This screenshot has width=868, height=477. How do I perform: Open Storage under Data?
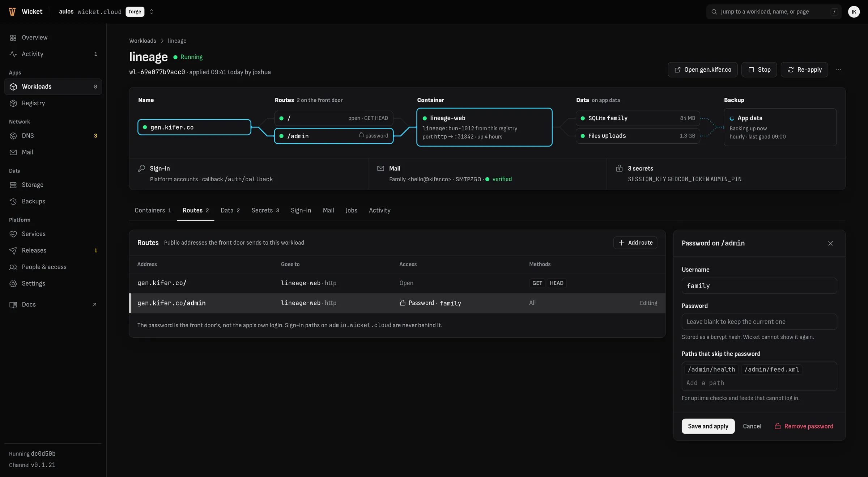point(53,185)
